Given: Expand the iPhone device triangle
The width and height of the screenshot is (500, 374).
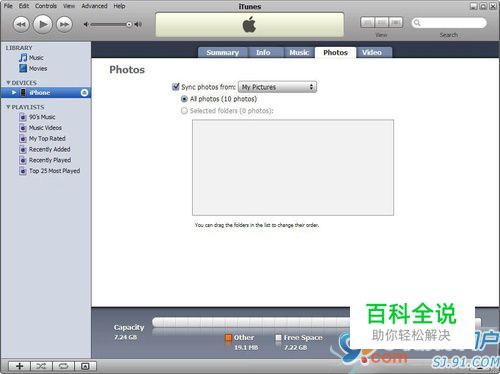Looking at the screenshot, I should (x=14, y=92).
